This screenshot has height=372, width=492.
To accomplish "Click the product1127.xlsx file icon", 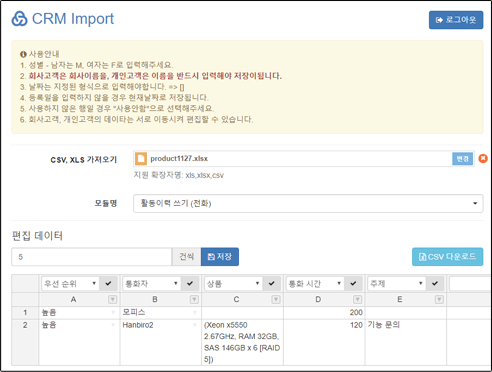I will tap(141, 159).
